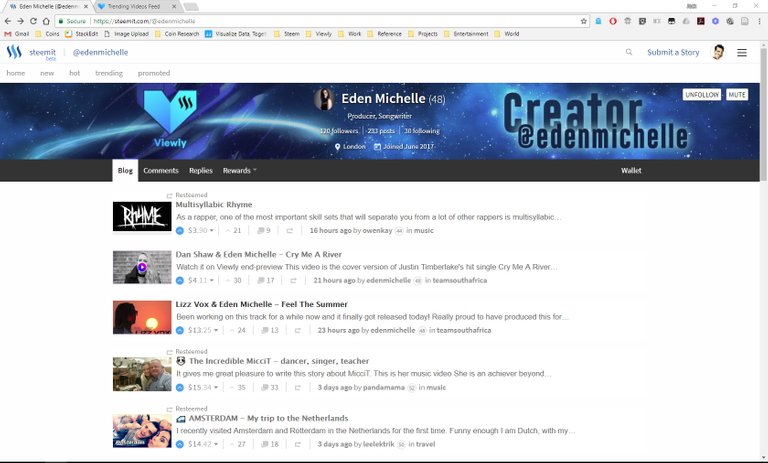Upvote the Cry Me A River post

180,280
